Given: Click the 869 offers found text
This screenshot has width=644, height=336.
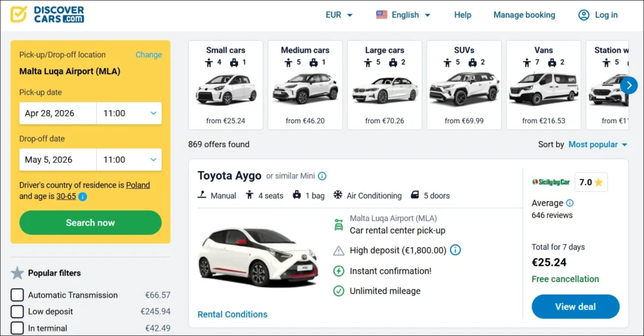Looking at the screenshot, I should coord(219,145).
